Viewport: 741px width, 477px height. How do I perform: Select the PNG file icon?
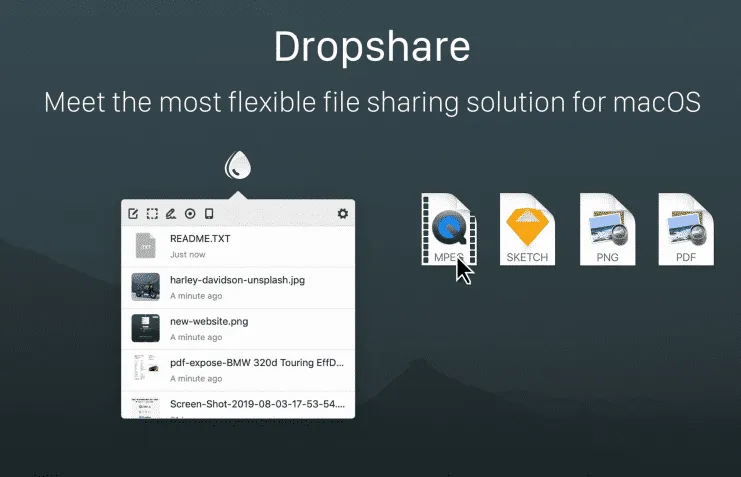point(607,229)
